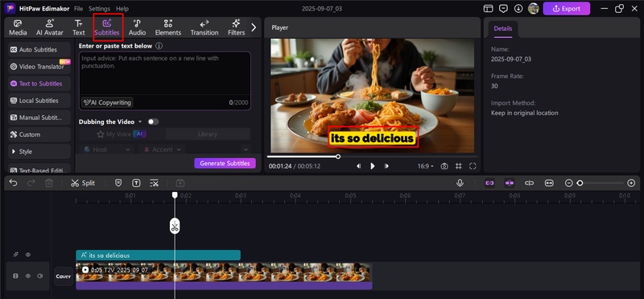This screenshot has height=299, width=644.
Task: Switch to the Media tab
Action: (18, 27)
